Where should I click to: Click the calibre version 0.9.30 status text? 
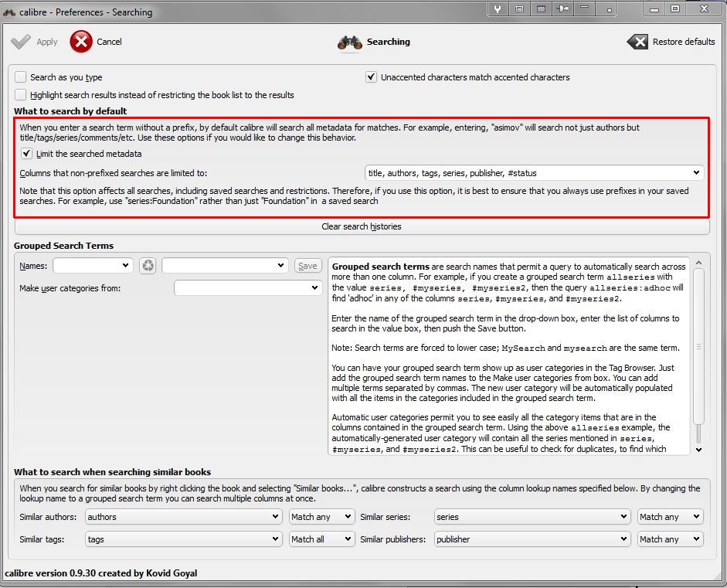tap(101, 573)
